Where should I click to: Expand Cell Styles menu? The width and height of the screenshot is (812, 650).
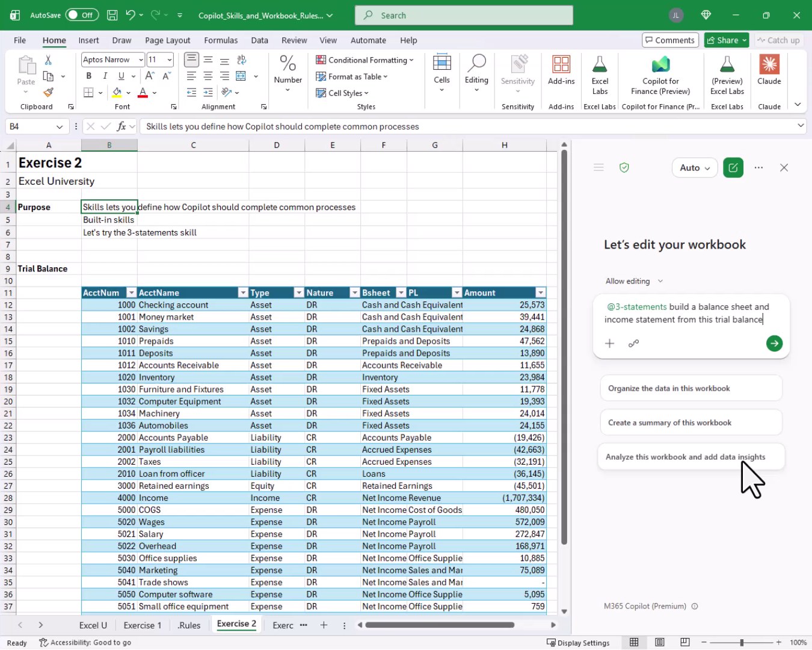[x=342, y=93]
